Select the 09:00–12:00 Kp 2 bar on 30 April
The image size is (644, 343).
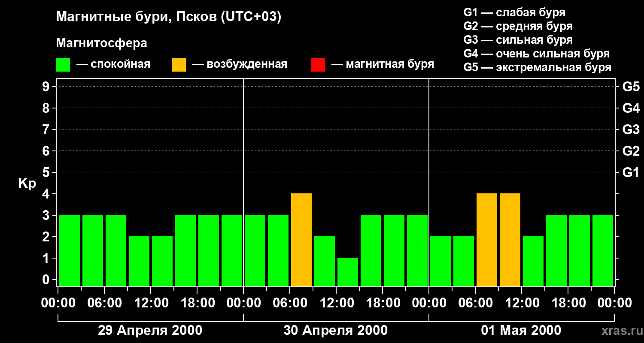tap(325, 261)
